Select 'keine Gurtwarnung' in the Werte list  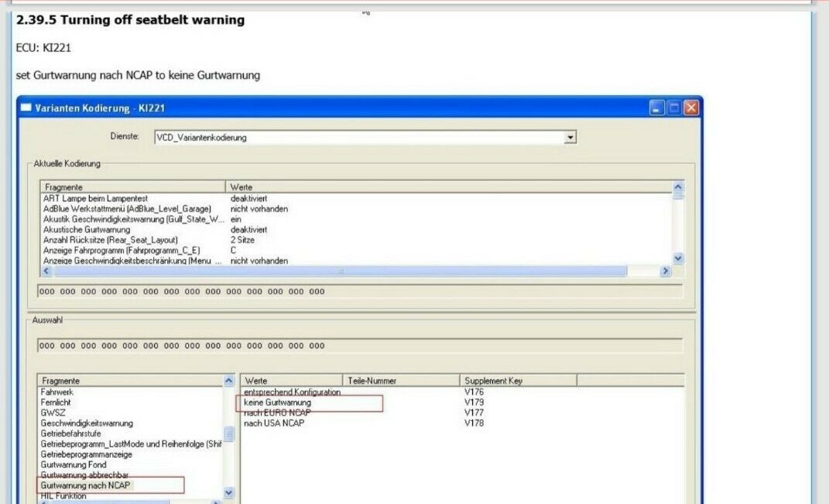click(278, 403)
